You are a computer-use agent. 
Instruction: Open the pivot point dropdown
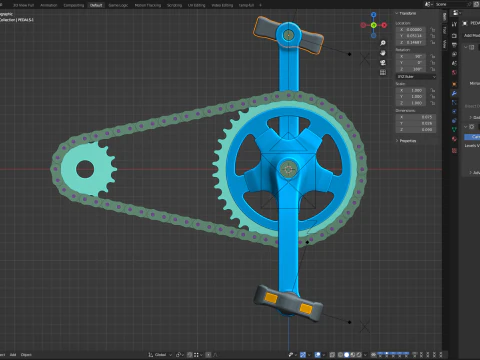(x=179, y=355)
